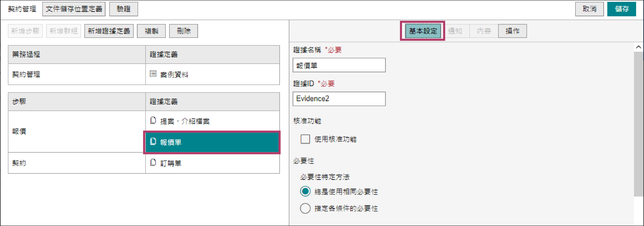Open the 操作 tab
The height and width of the screenshot is (226, 644).
tap(512, 31)
